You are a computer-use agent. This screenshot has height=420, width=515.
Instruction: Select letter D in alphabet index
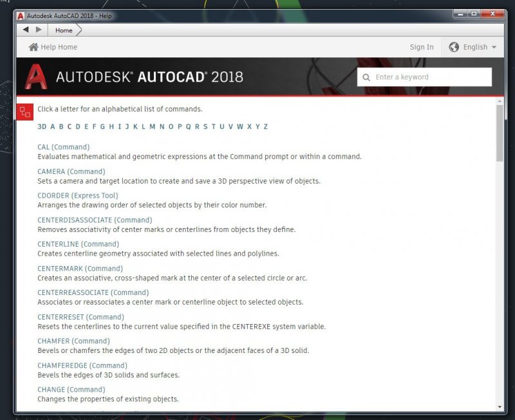click(x=78, y=126)
